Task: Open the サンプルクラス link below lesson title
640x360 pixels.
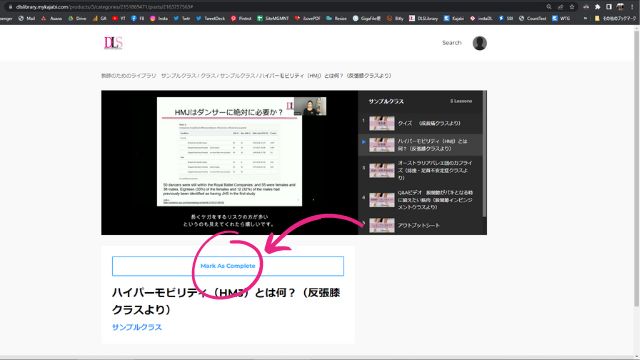Action: 137,327
